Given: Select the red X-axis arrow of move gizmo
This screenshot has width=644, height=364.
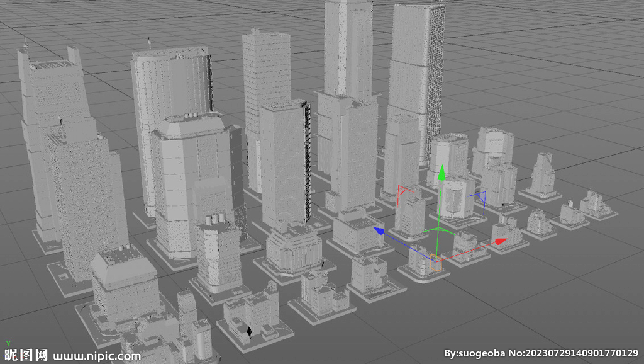Looking at the screenshot, I should (500, 241).
